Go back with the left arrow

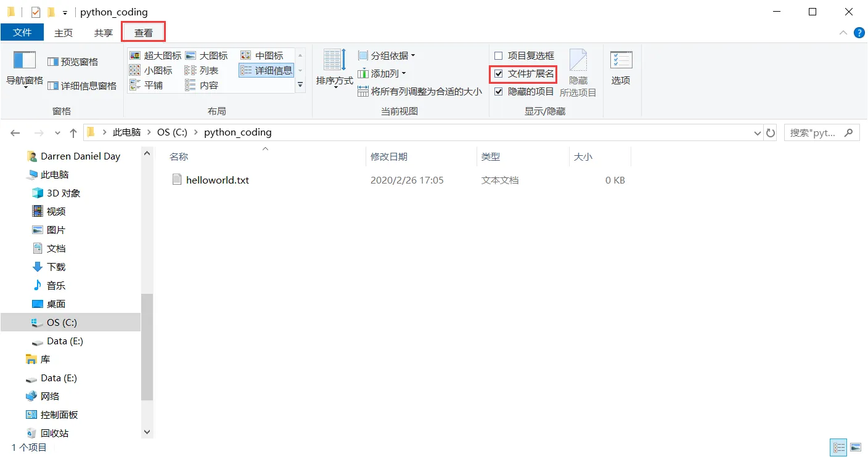pyautogui.click(x=15, y=132)
